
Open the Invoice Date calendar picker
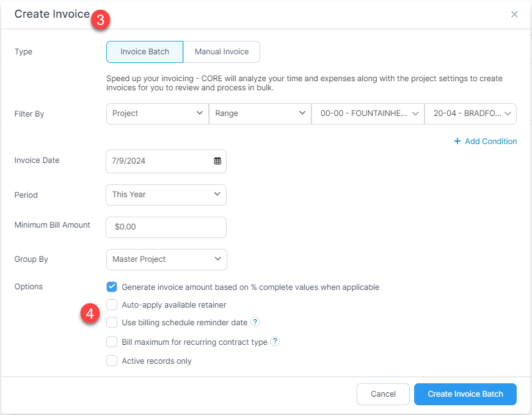(217, 161)
